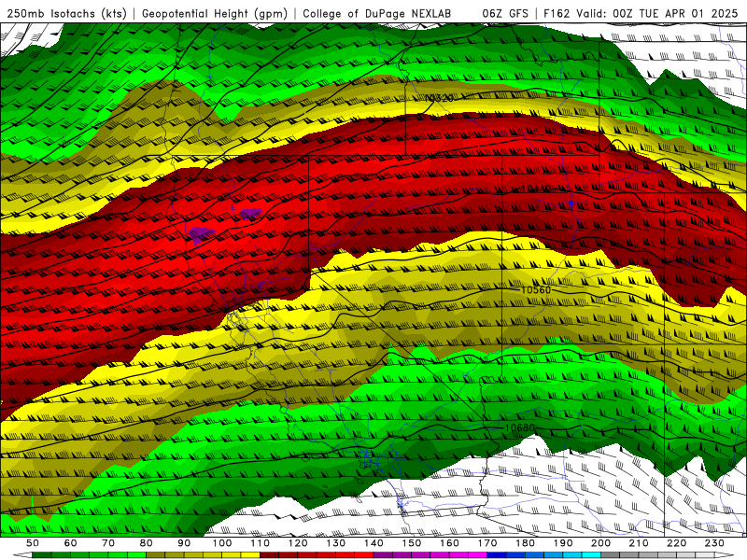The image size is (747, 560).
Task: Click the 200 value on the legend
Action: pyautogui.click(x=600, y=543)
